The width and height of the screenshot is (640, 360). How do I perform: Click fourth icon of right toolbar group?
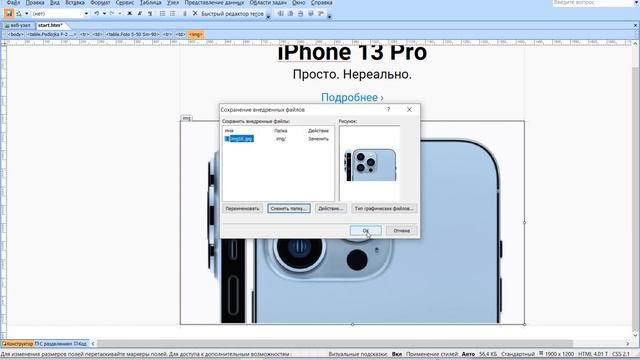click(x=311, y=13)
